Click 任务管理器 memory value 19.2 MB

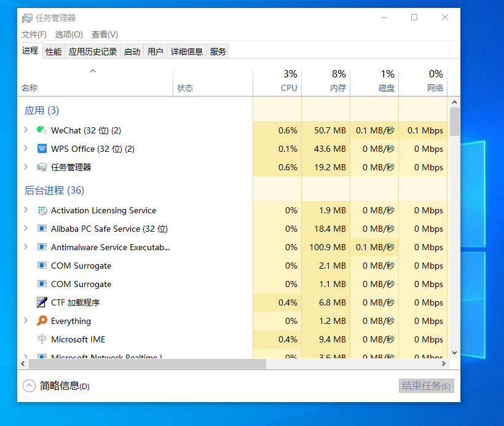tap(330, 167)
